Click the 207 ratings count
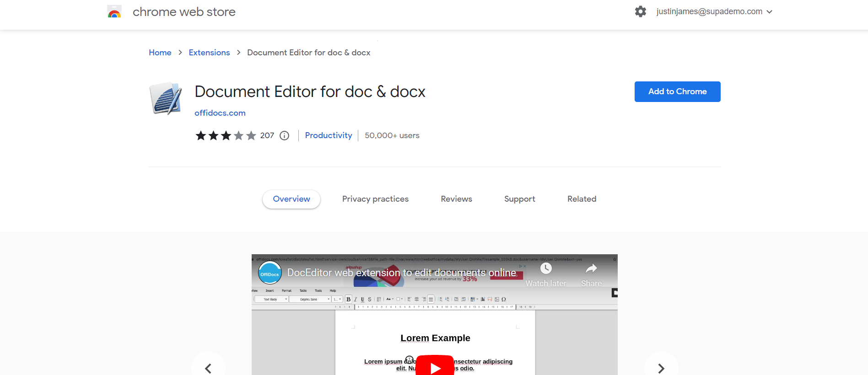The height and width of the screenshot is (375, 868). [267, 135]
